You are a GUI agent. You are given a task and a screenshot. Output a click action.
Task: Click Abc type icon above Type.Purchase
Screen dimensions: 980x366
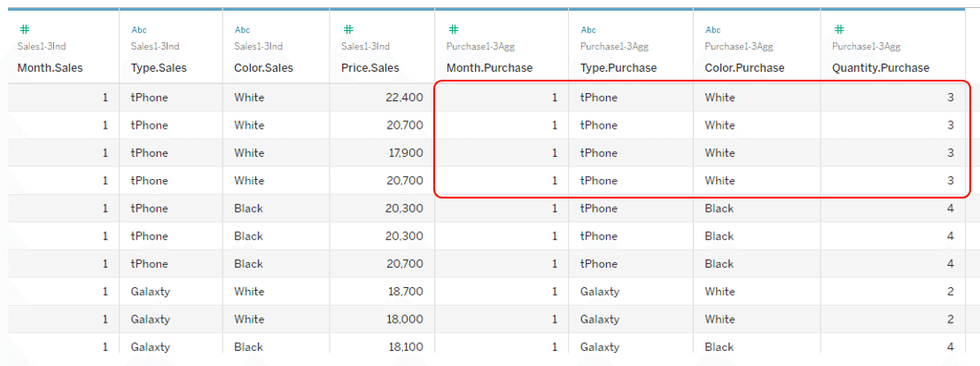(588, 29)
